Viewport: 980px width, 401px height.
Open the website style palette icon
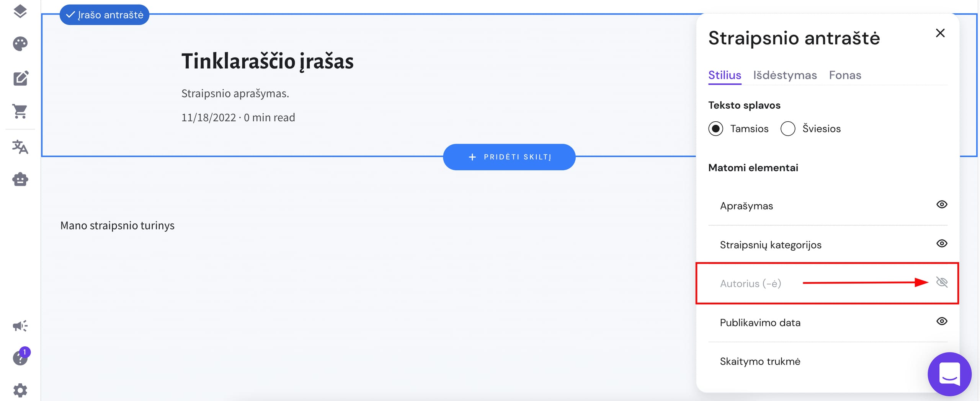pos(20,43)
